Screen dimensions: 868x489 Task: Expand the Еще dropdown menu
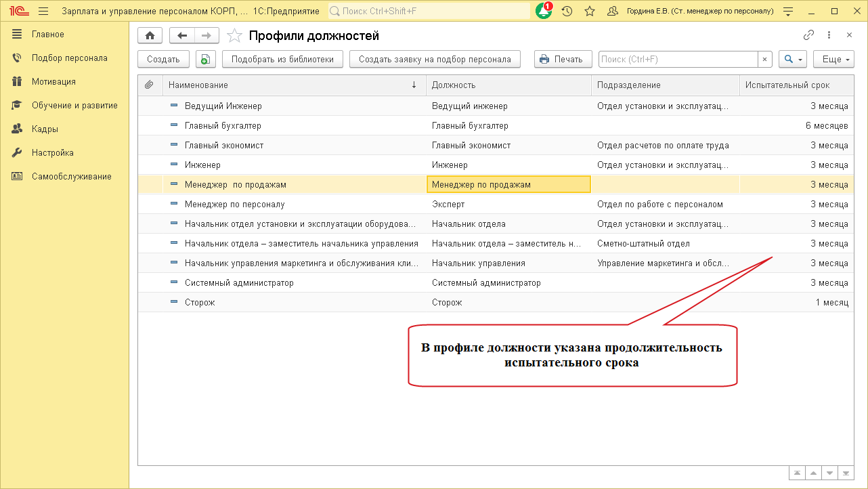pyautogui.click(x=833, y=59)
